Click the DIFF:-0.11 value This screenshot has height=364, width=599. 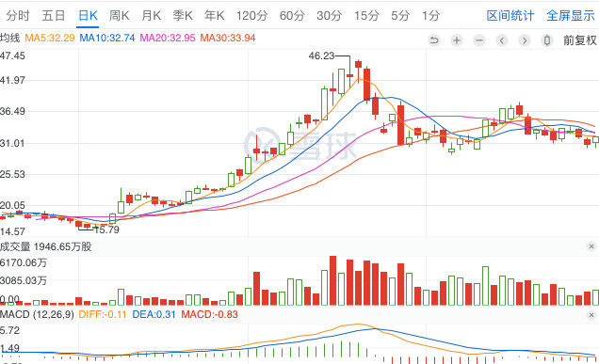[103, 315]
